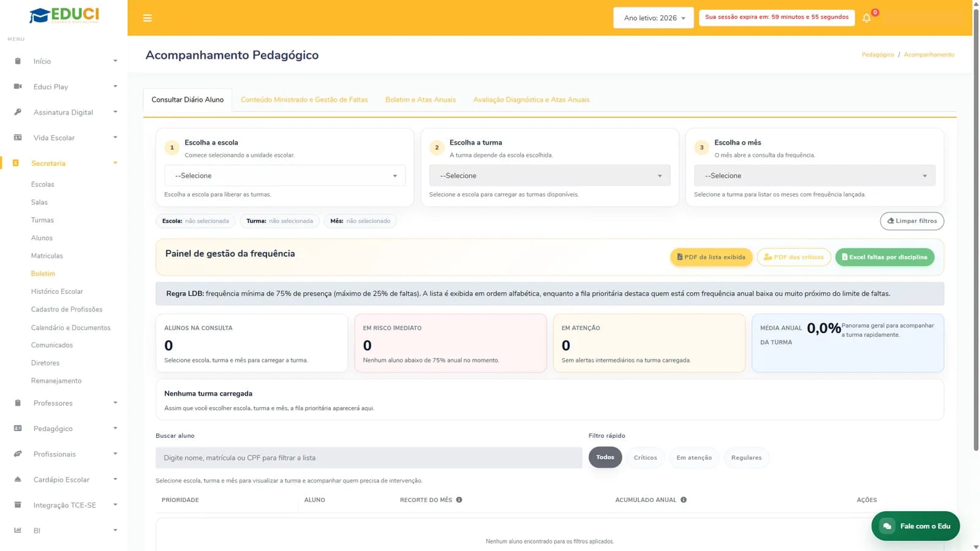Expand the Educi Play menu arrow
Image resolution: width=980 pixels, height=551 pixels.
115,86
